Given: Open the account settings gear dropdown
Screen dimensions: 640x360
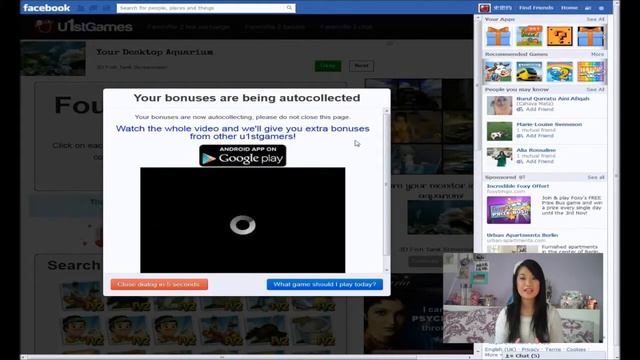Looking at the screenshot, I should (601, 8).
